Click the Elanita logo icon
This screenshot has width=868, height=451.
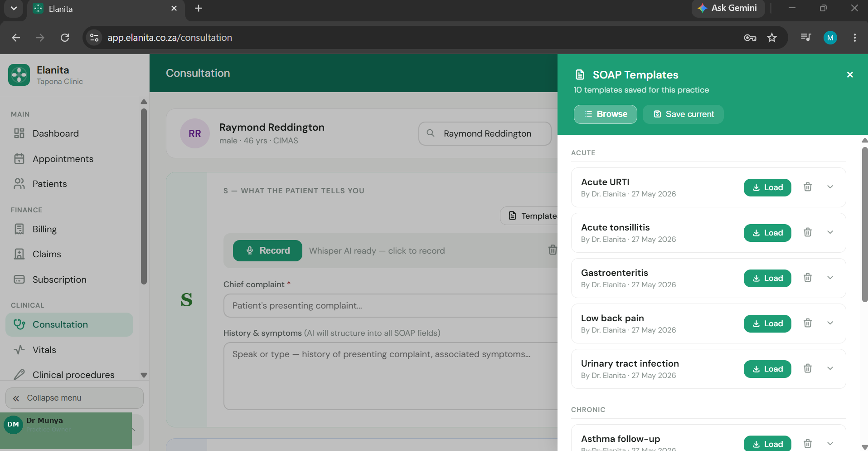pyautogui.click(x=19, y=75)
